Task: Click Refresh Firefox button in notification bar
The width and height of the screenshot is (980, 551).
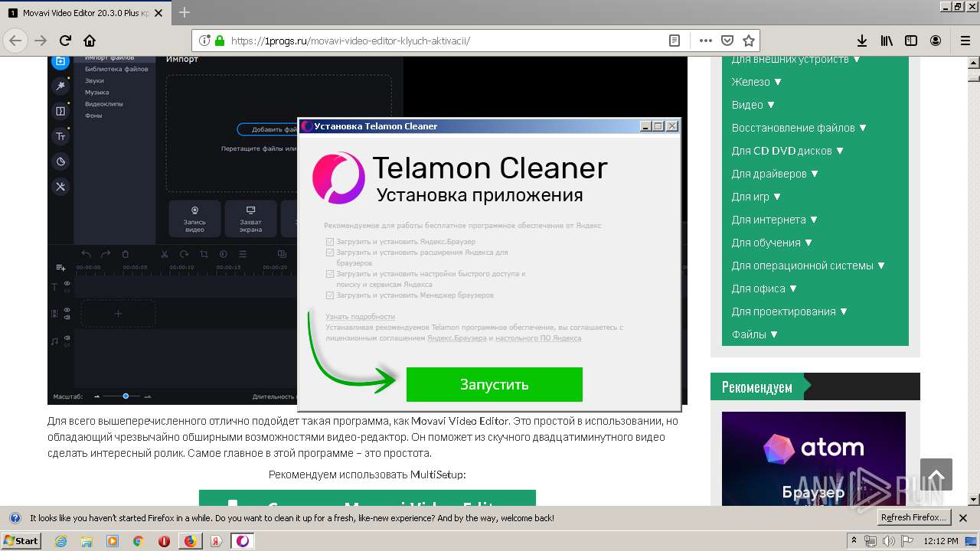Action: coord(914,517)
